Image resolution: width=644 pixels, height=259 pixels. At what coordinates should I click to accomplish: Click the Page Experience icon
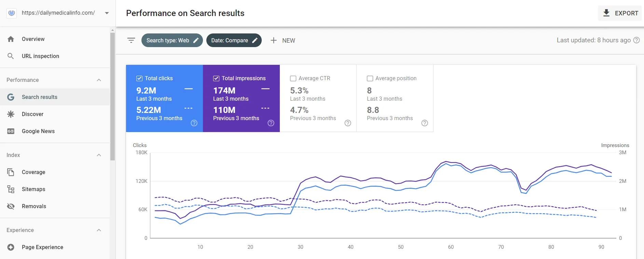pyautogui.click(x=11, y=247)
